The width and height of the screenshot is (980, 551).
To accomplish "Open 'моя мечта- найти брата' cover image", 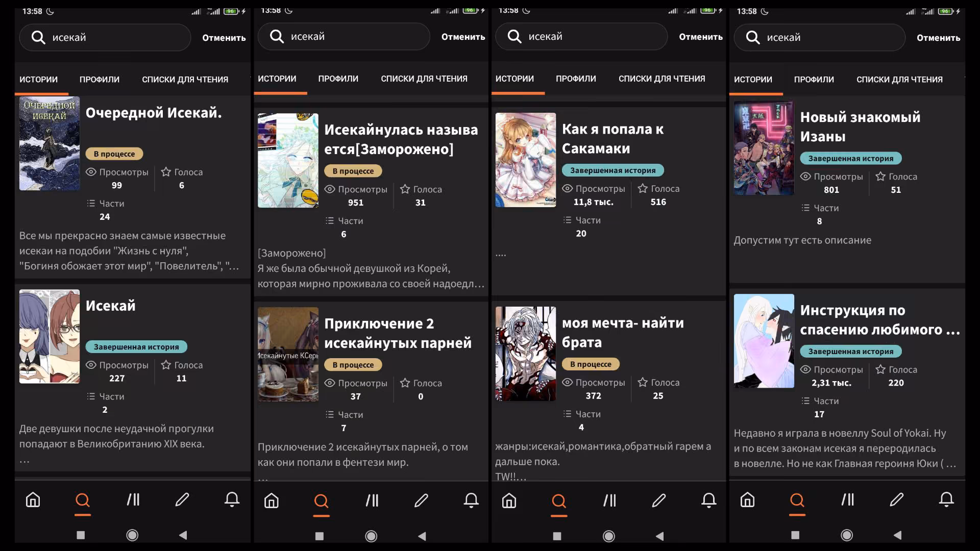I will click(526, 354).
